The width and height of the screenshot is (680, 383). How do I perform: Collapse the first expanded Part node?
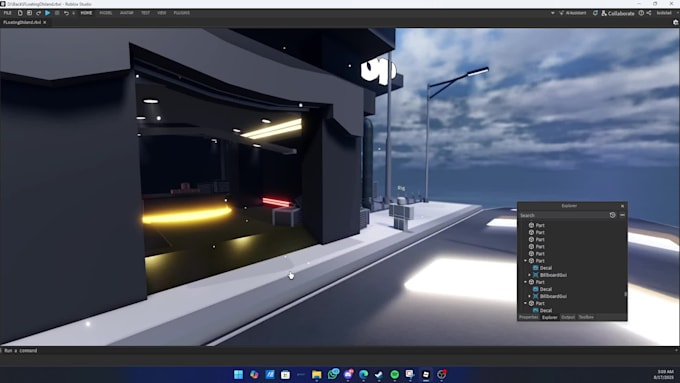525,261
